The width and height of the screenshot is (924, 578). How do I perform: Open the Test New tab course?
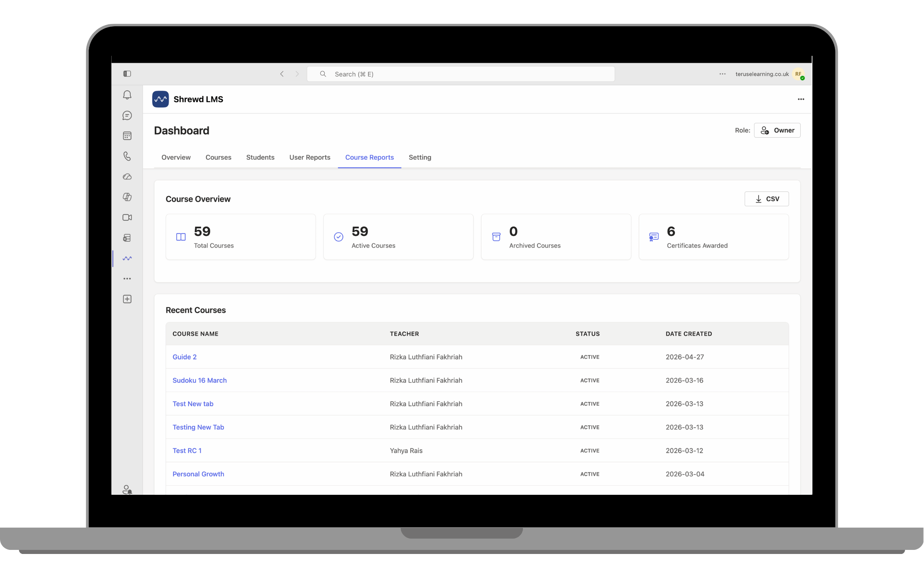point(193,404)
